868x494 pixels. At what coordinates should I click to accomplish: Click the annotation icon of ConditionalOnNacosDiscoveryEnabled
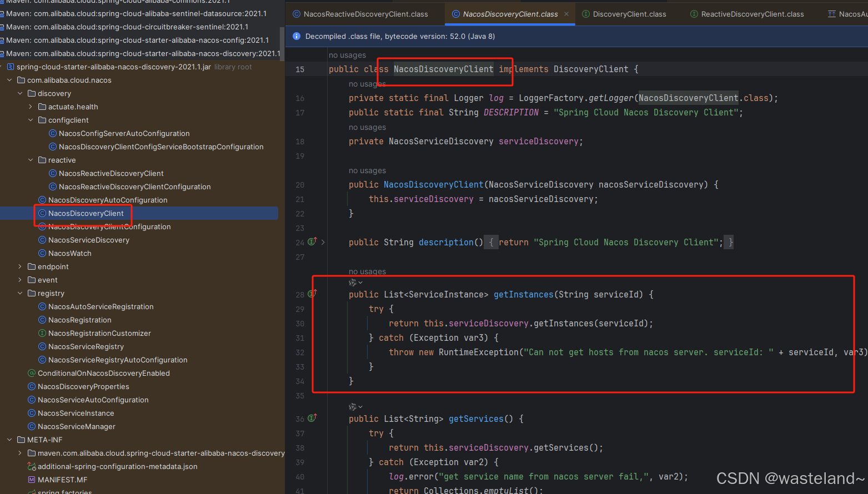point(32,373)
